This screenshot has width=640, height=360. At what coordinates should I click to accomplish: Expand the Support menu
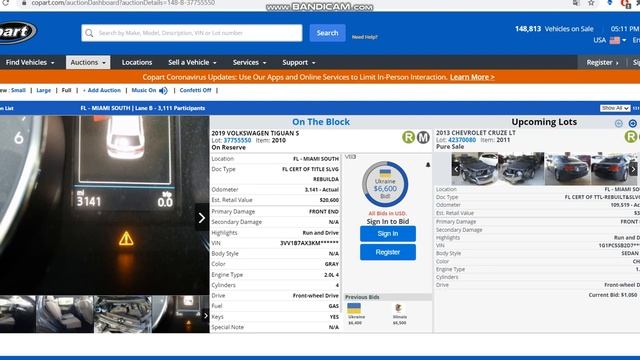299,62
